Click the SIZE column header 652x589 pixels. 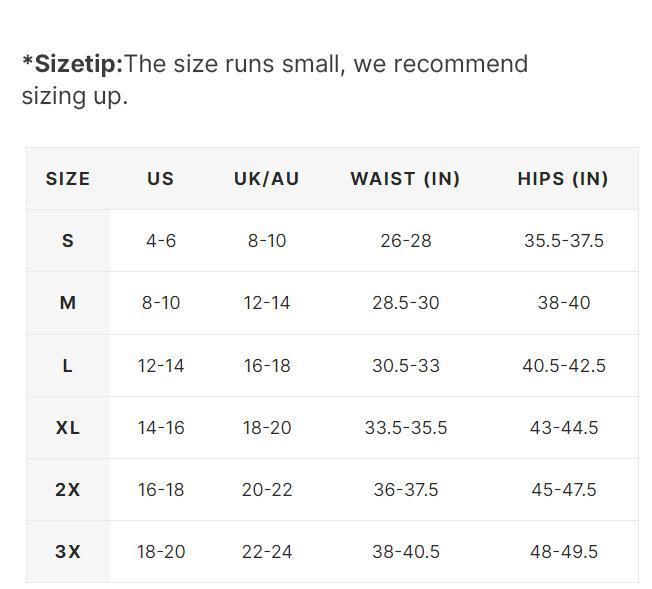[x=68, y=179]
